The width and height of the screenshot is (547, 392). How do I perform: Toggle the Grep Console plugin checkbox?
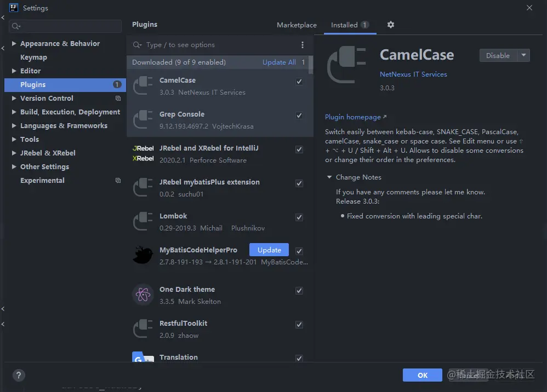point(299,116)
